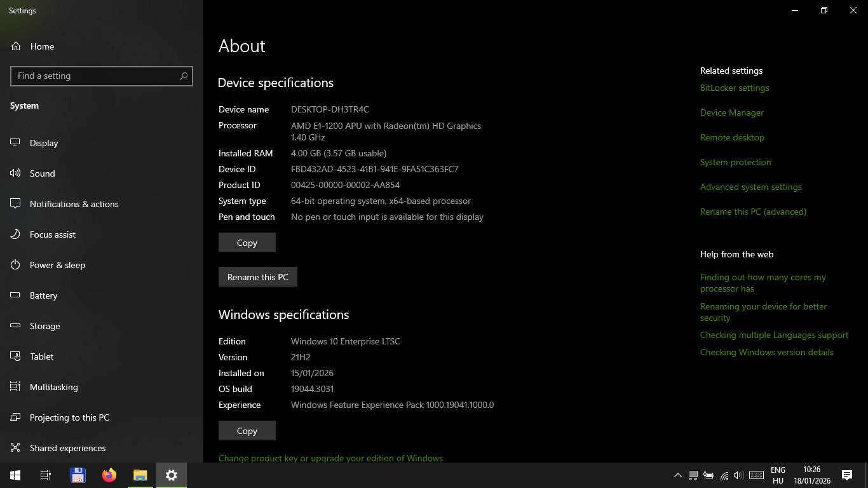This screenshot has width=868, height=488.
Task: Click the Settings gear on the taskbar
Action: coord(172,475)
